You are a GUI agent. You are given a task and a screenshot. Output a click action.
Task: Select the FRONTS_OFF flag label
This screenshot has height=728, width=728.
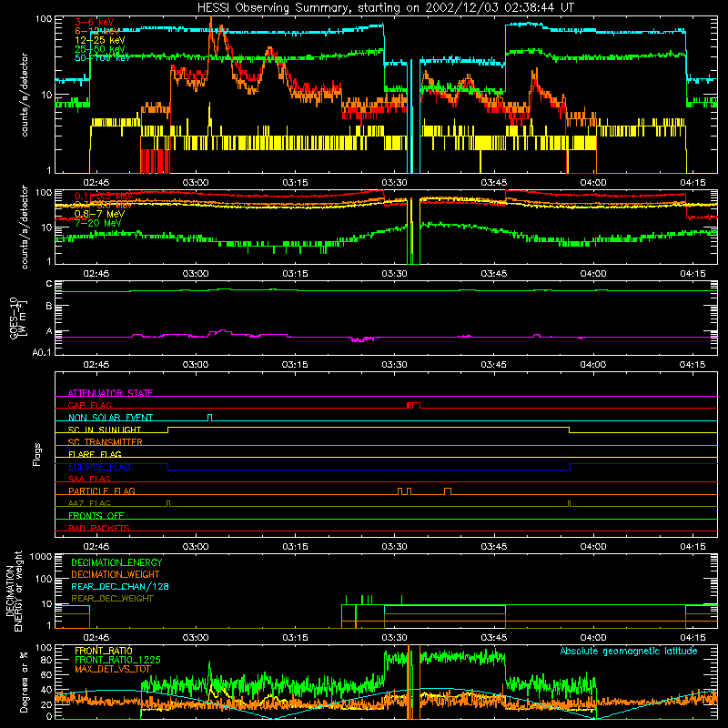(96, 516)
